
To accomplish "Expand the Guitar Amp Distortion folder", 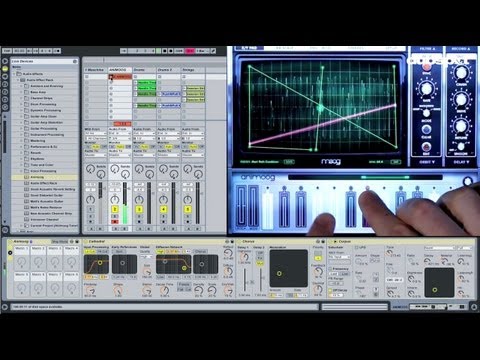I will [22, 123].
